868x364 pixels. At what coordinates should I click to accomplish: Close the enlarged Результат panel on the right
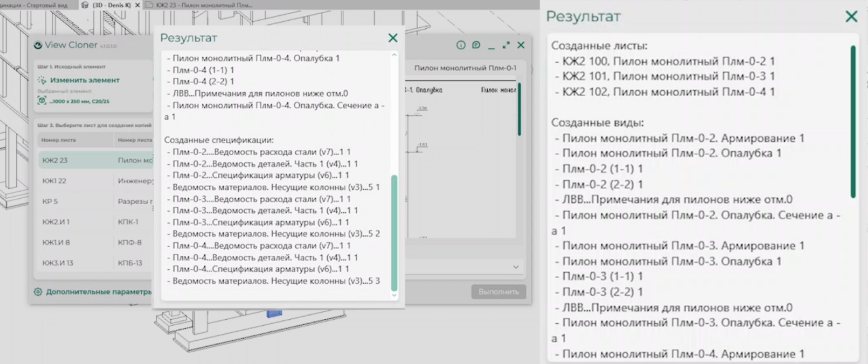click(851, 17)
